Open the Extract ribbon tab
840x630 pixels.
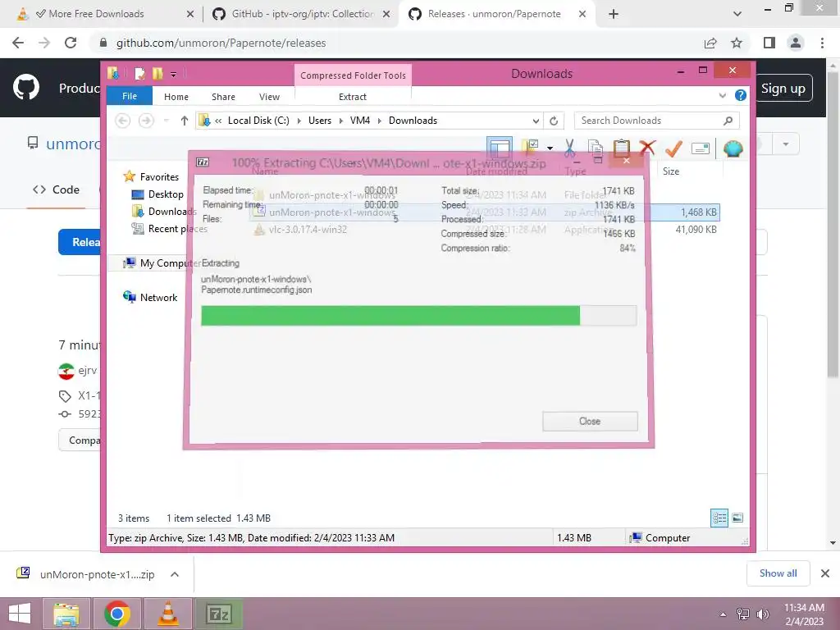(x=353, y=97)
